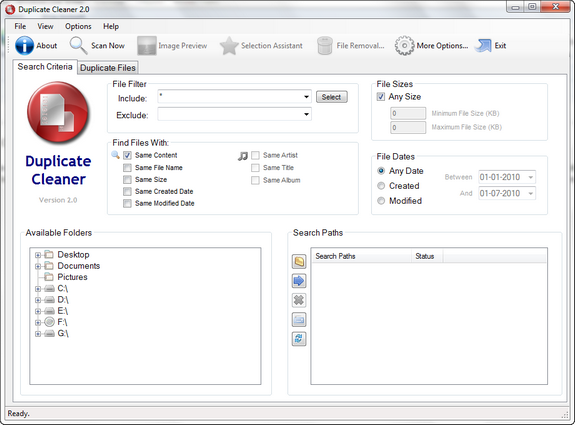Click the Documents folder icon
Screen dimensions: 575x425
pyautogui.click(x=49, y=266)
